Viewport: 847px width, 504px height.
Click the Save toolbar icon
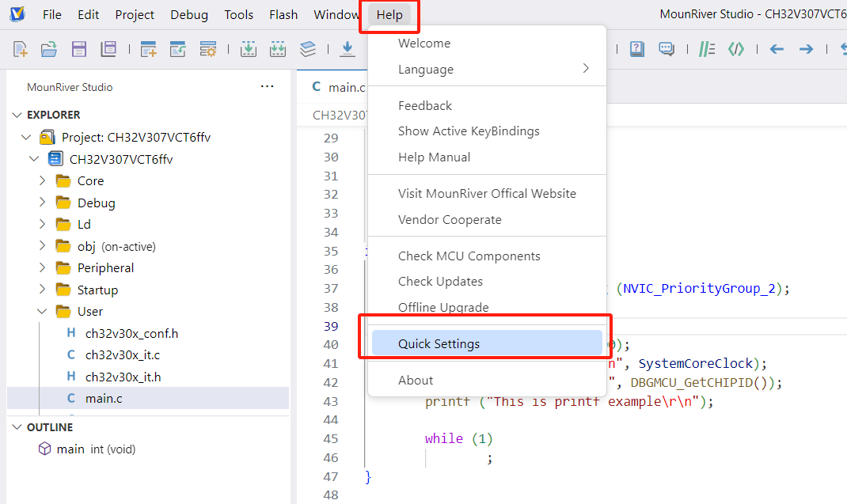(79, 49)
